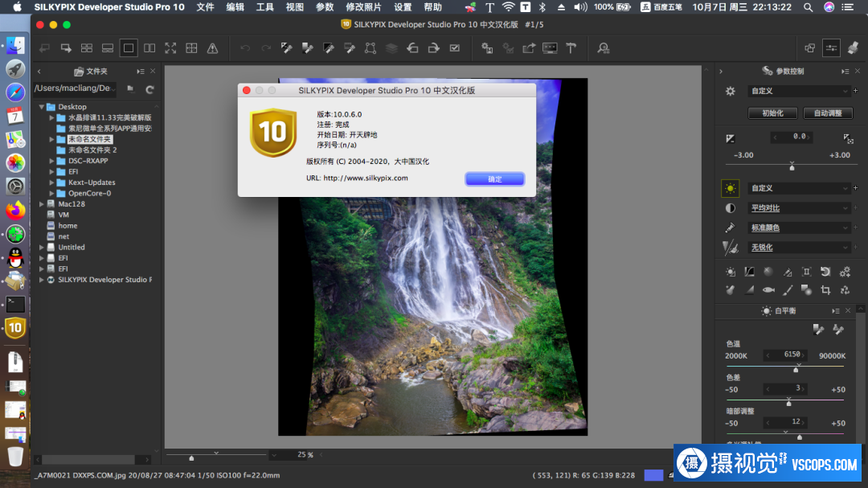Switch to combination view mode
The width and height of the screenshot is (868, 488).
pyautogui.click(x=108, y=48)
